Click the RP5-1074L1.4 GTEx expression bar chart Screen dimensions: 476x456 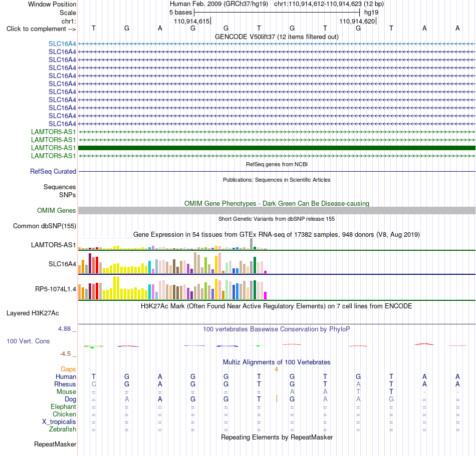click(x=172, y=288)
